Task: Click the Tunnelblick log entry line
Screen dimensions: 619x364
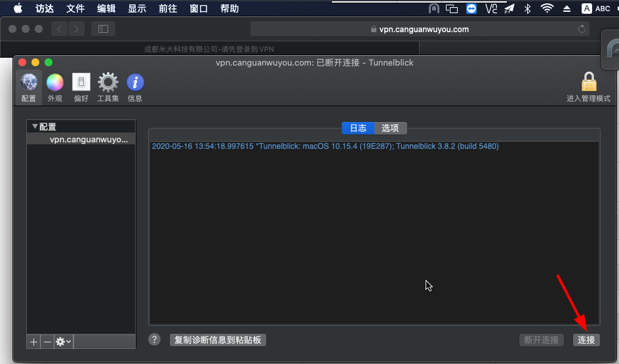Action: click(325, 146)
